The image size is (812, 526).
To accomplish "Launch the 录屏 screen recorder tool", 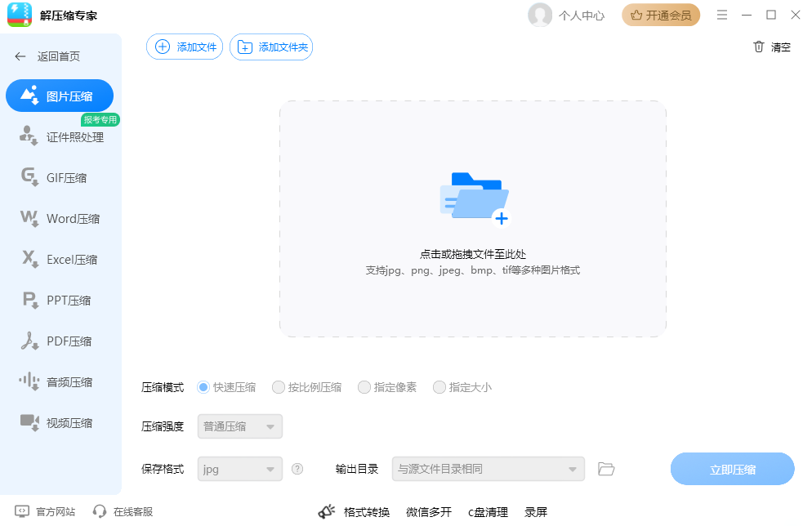I will click(x=536, y=512).
